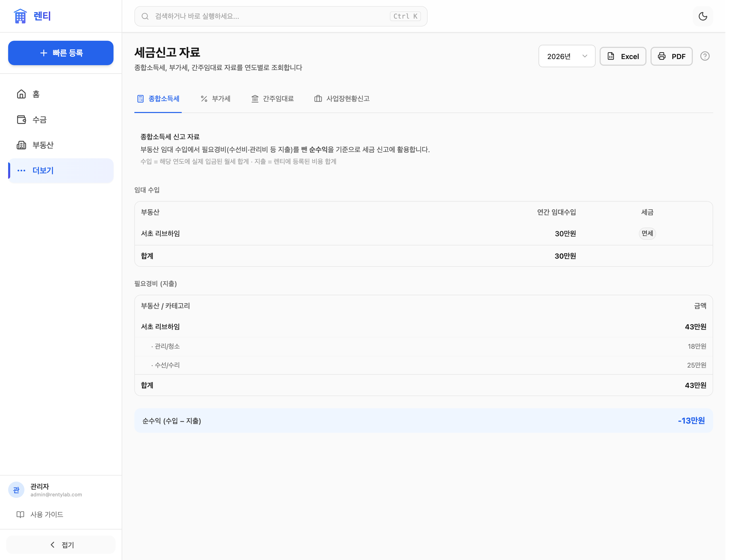The height and width of the screenshot is (560, 733).
Task: Select the 더보기 menu item
Action: (61, 170)
